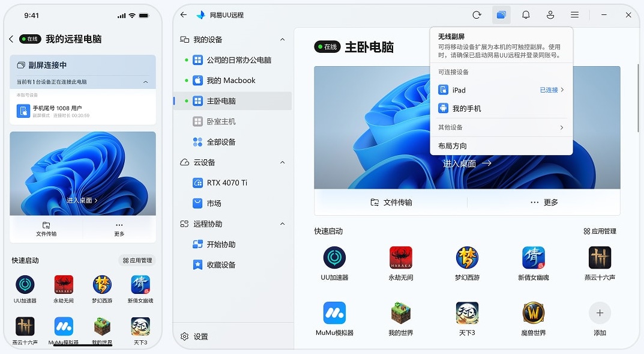Image resolution: width=644 pixels, height=354 pixels.
Task: Tap 永劫无间 icon on the phone screen
Action: [x=64, y=284]
